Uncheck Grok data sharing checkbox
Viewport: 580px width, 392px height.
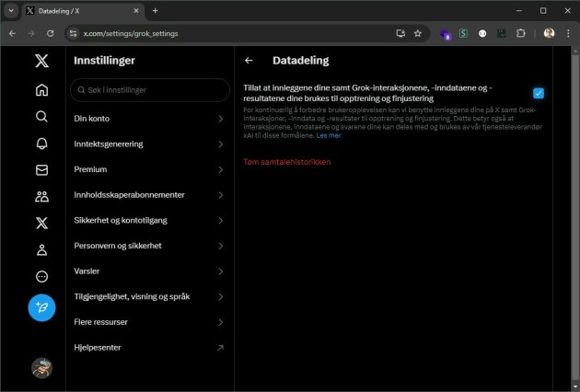pos(539,93)
